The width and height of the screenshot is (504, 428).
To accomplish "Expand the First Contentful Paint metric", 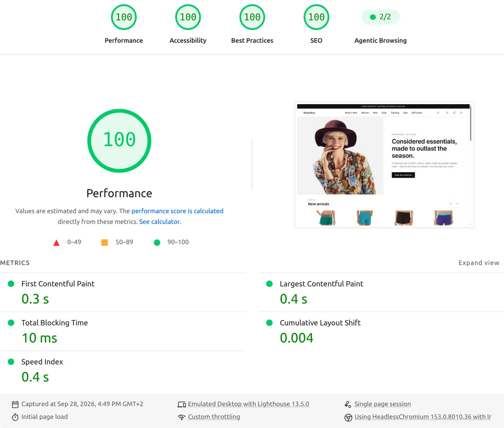I will click(123, 292).
